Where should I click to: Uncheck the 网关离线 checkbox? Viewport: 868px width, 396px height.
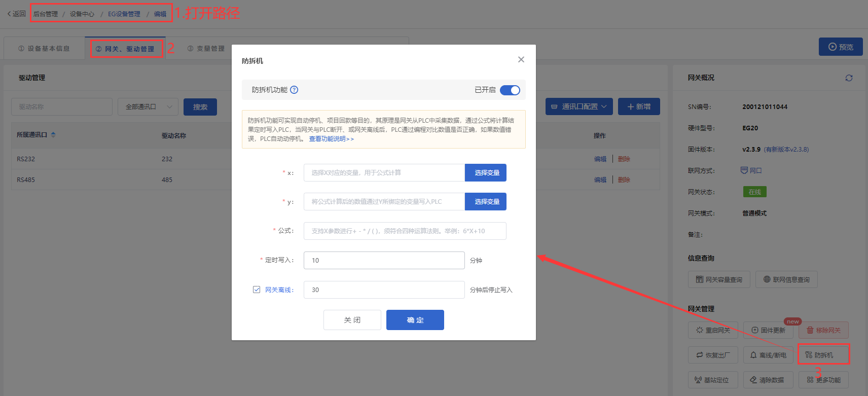coord(257,290)
